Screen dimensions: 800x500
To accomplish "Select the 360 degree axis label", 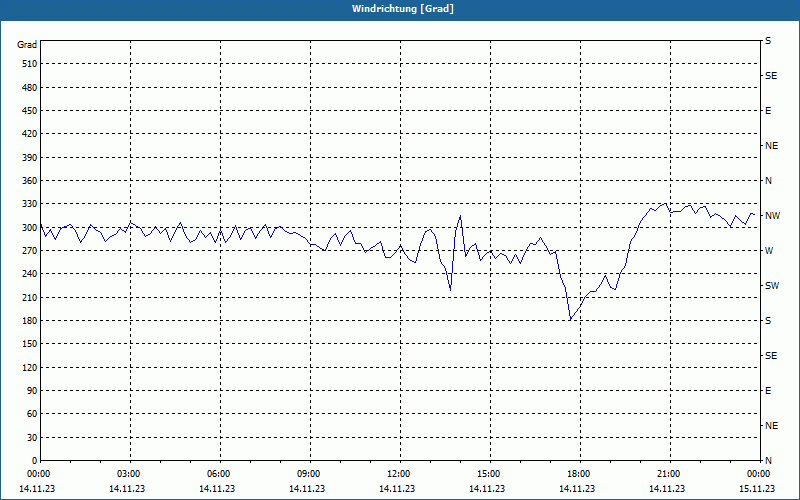I will (x=30, y=181).
